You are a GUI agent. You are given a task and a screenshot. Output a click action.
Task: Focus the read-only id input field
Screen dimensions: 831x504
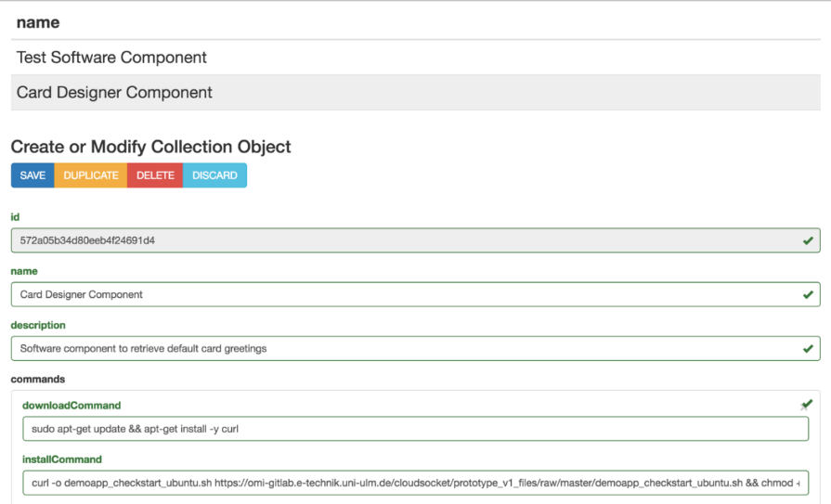(399, 240)
